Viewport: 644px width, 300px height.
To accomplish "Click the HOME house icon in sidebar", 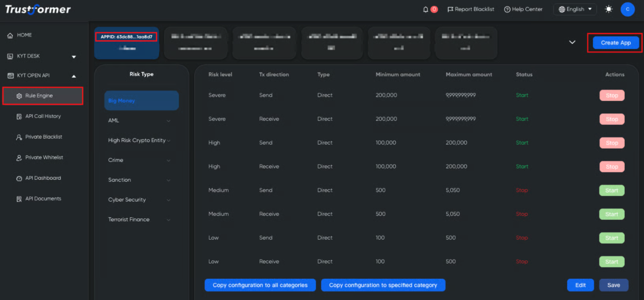I will [x=10, y=35].
